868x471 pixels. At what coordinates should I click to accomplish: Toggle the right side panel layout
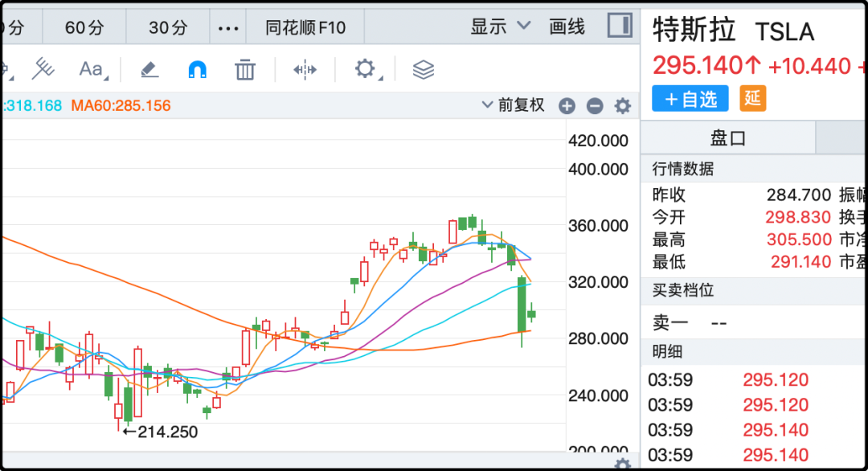tap(620, 26)
